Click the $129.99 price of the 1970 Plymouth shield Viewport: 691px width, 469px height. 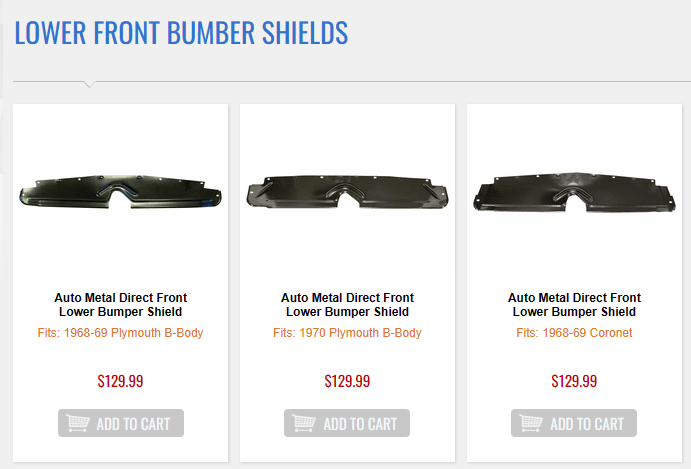(x=347, y=381)
